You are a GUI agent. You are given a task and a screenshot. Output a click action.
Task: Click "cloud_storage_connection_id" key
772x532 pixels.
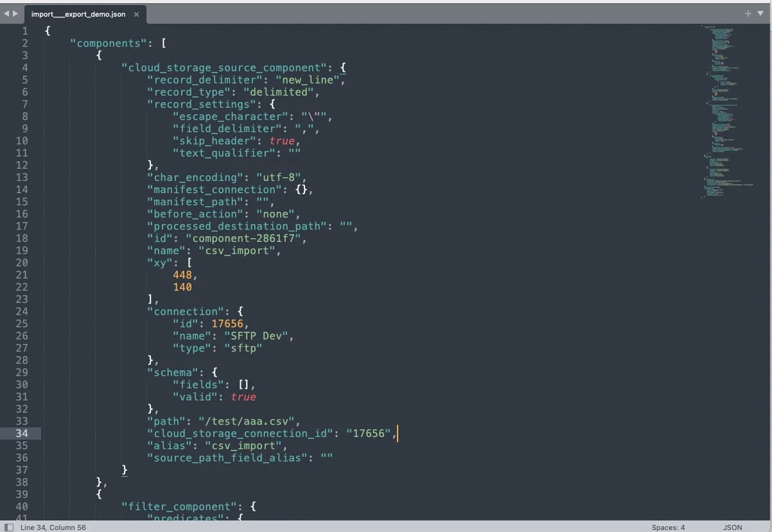click(x=241, y=433)
